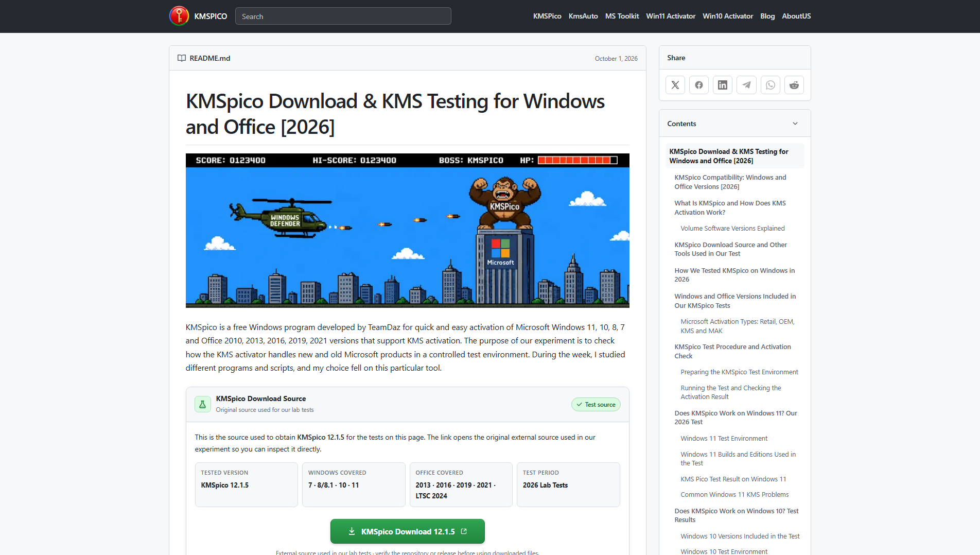Open KMSpico Download Source contents link
This screenshot has width=980, height=555.
click(731, 249)
